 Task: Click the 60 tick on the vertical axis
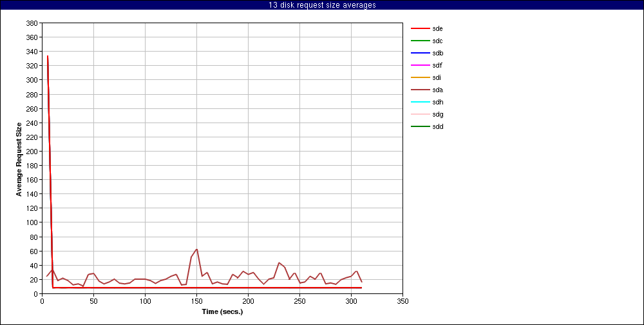35,251
